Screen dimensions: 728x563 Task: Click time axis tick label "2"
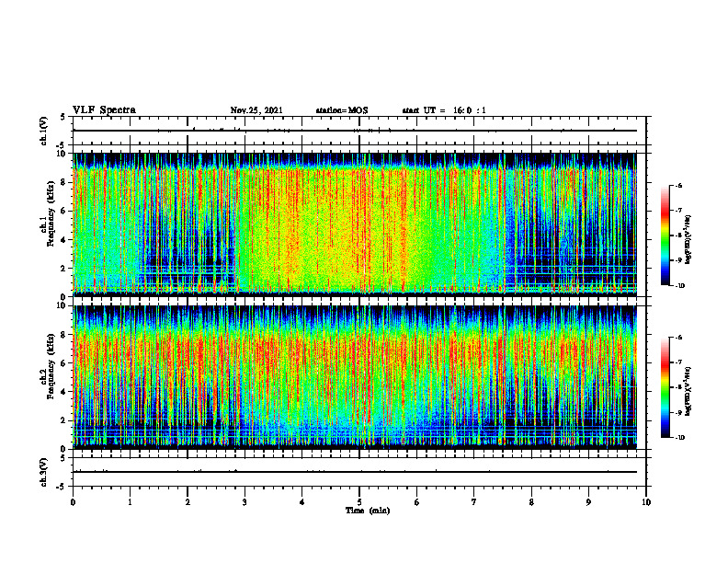[188, 502]
